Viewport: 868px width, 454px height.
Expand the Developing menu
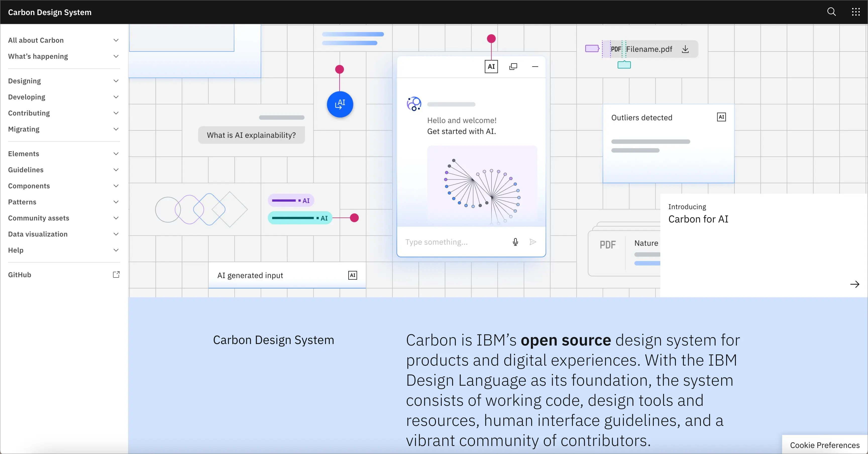64,97
